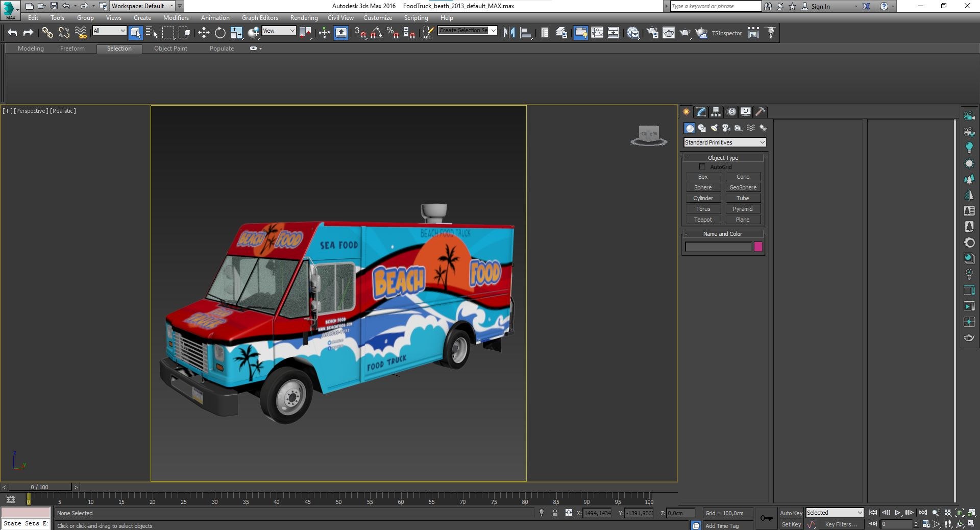
Task: Click the Cylinder button
Action: (703, 198)
